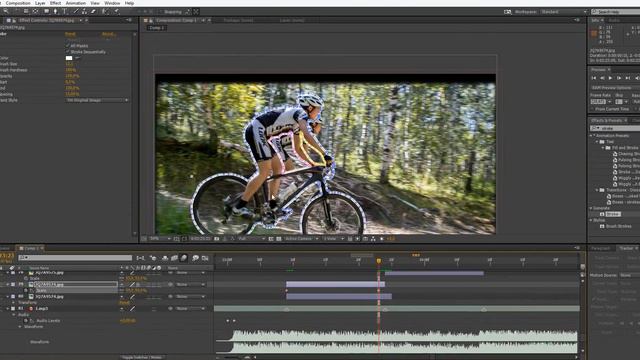Click the brainstorm icon in timeline
This screenshot has width=640, height=360.
(196, 258)
